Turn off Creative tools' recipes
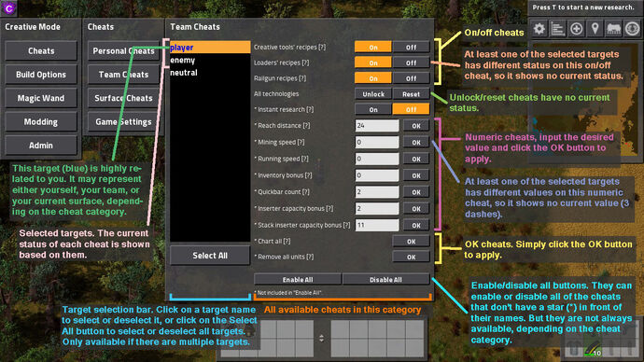644x362 pixels. click(411, 48)
